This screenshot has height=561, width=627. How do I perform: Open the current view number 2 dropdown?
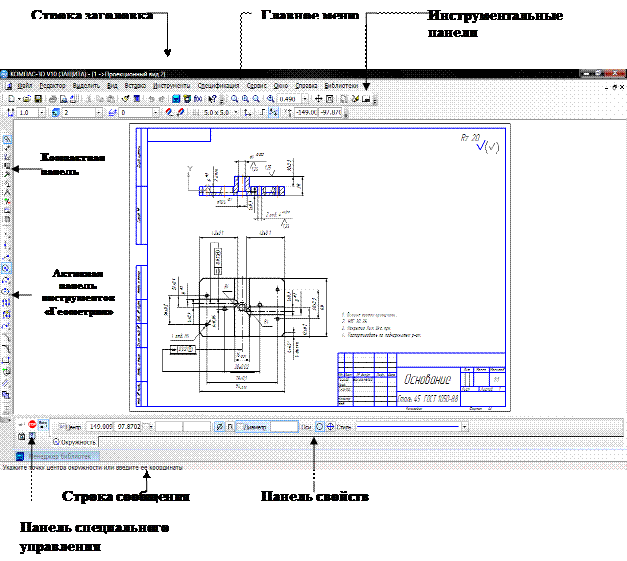tap(99, 113)
